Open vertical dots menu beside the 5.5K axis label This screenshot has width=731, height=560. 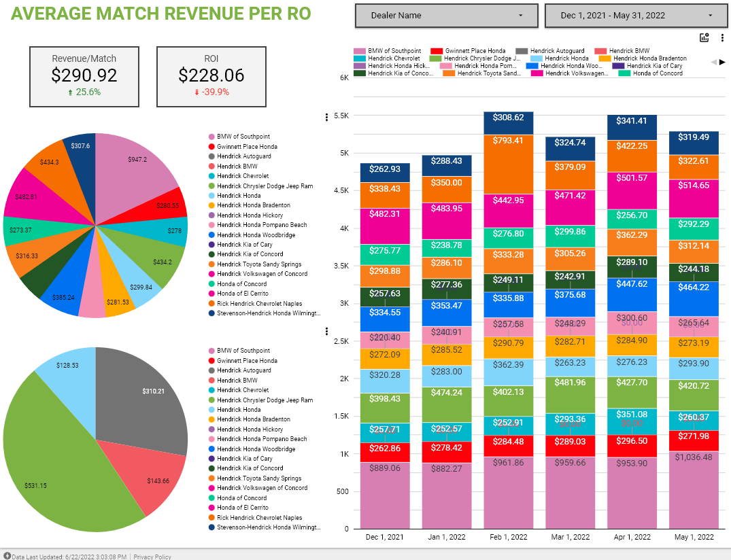click(x=326, y=118)
